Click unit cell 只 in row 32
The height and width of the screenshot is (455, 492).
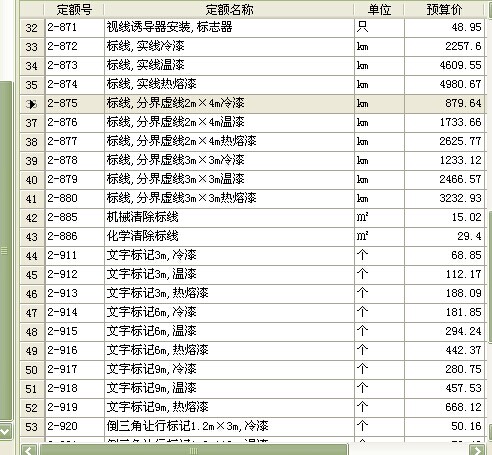point(379,28)
